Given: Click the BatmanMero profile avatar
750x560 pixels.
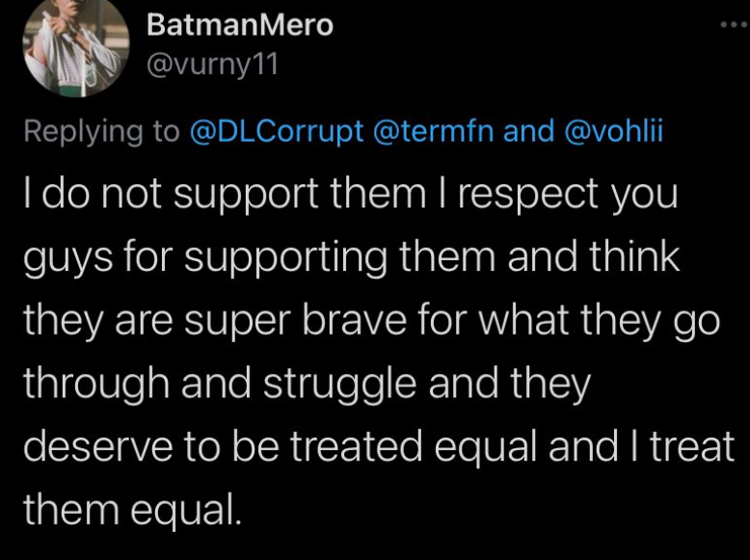Looking at the screenshot, I should [x=74, y=43].
